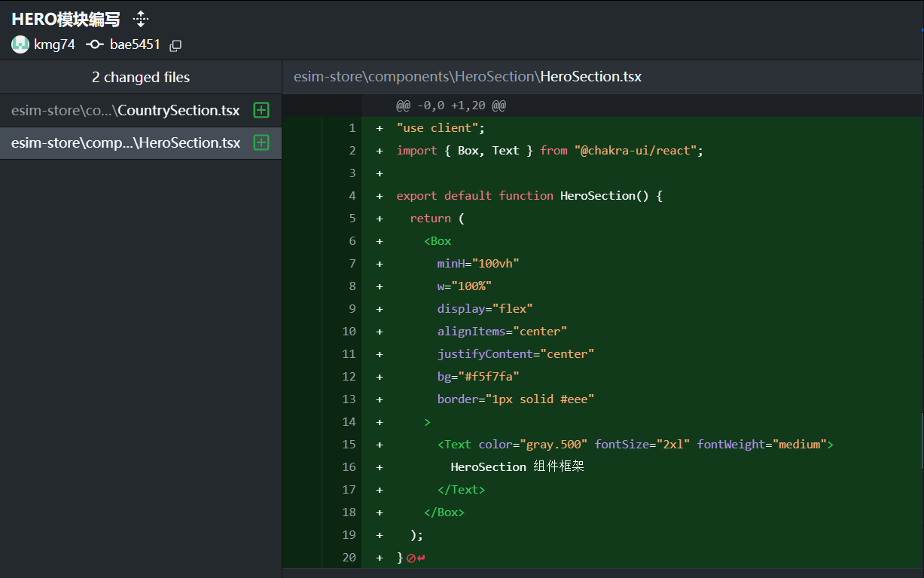The height and width of the screenshot is (578, 924).
Task: Click the return ( code line
Action: pyautogui.click(x=438, y=219)
